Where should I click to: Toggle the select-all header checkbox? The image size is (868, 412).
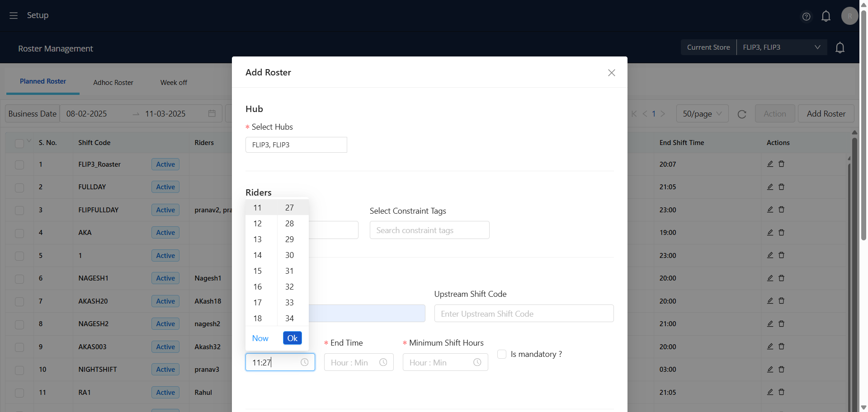19,143
